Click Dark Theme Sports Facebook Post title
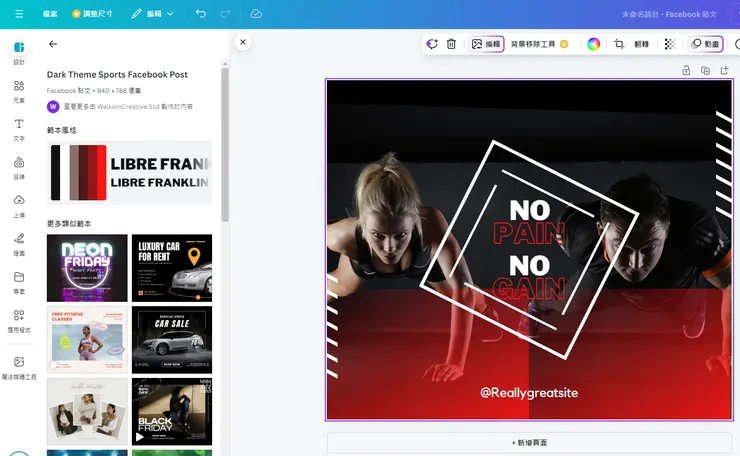 [117, 75]
